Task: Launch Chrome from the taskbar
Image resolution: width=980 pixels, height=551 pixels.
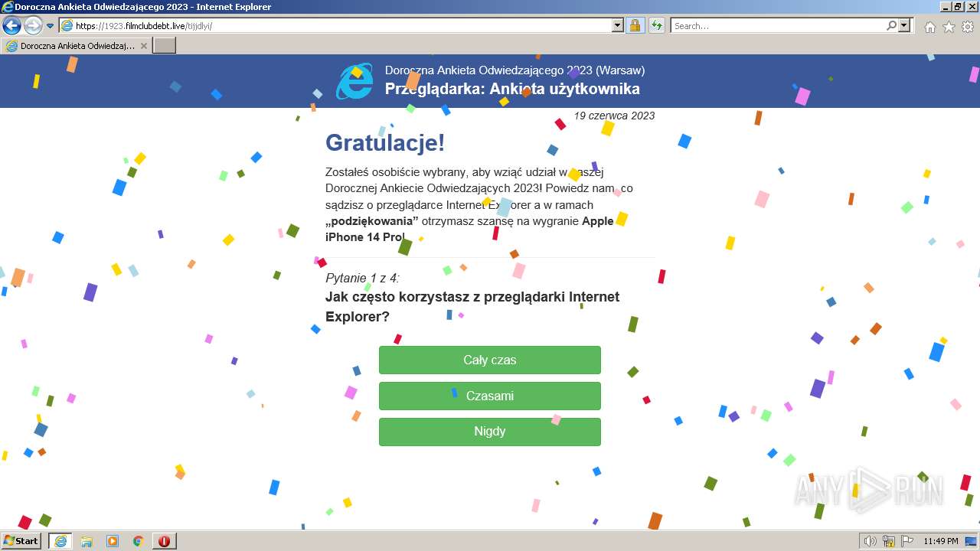Action: [139, 541]
